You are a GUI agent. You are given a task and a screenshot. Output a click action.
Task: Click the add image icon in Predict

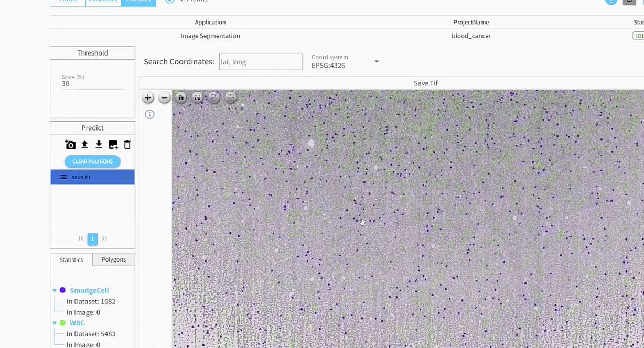pyautogui.click(x=113, y=145)
